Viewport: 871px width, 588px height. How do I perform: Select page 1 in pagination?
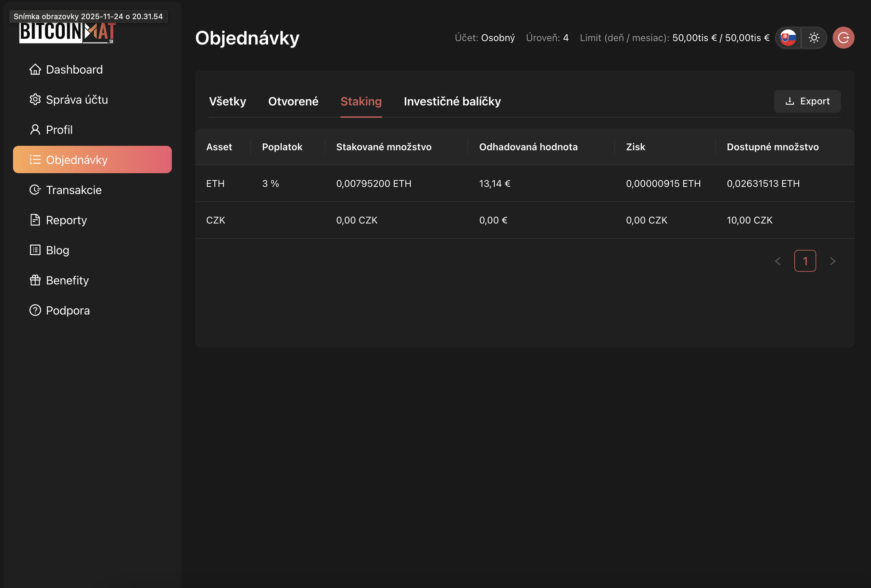tap(805, 261)
